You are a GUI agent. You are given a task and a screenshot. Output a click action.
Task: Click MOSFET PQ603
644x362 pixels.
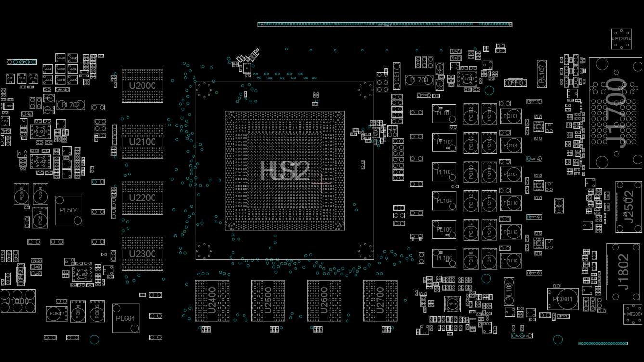click(x=97, y=312)
